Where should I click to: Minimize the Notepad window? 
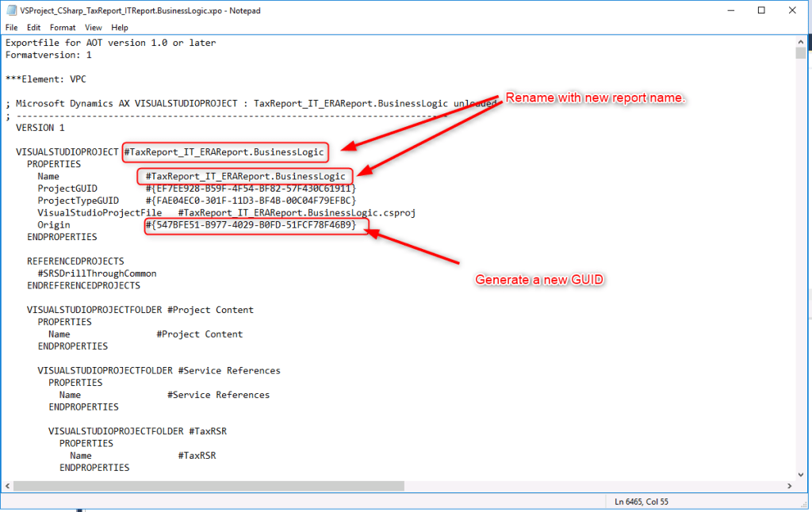click(x=725, y=10)
